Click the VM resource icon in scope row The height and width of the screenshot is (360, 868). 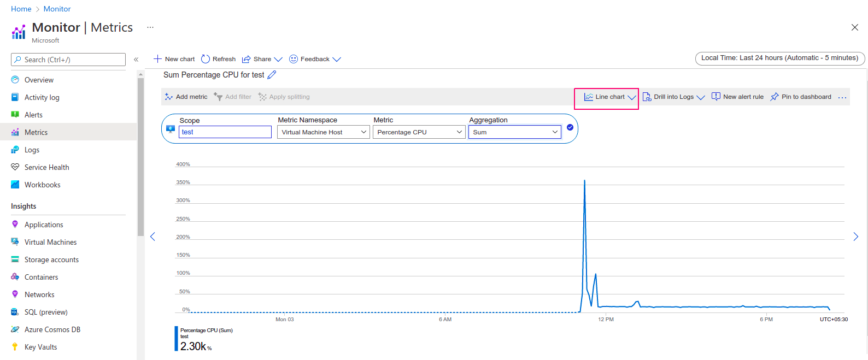pos(170,129)
